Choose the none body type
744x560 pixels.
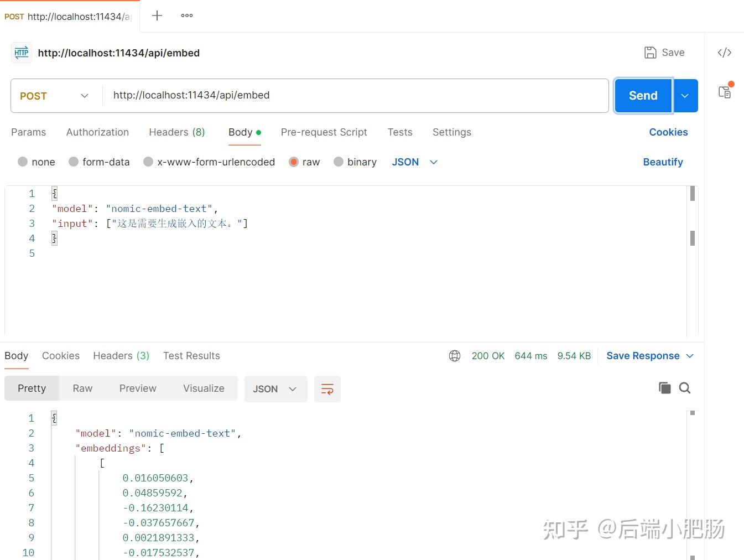(x=23, y=162)
